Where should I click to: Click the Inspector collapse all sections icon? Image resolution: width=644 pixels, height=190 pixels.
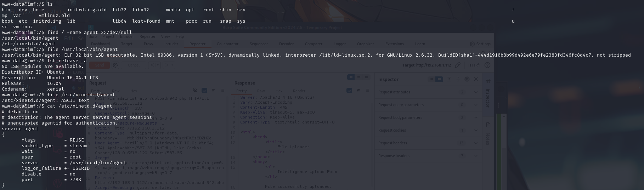pos(458,79)
